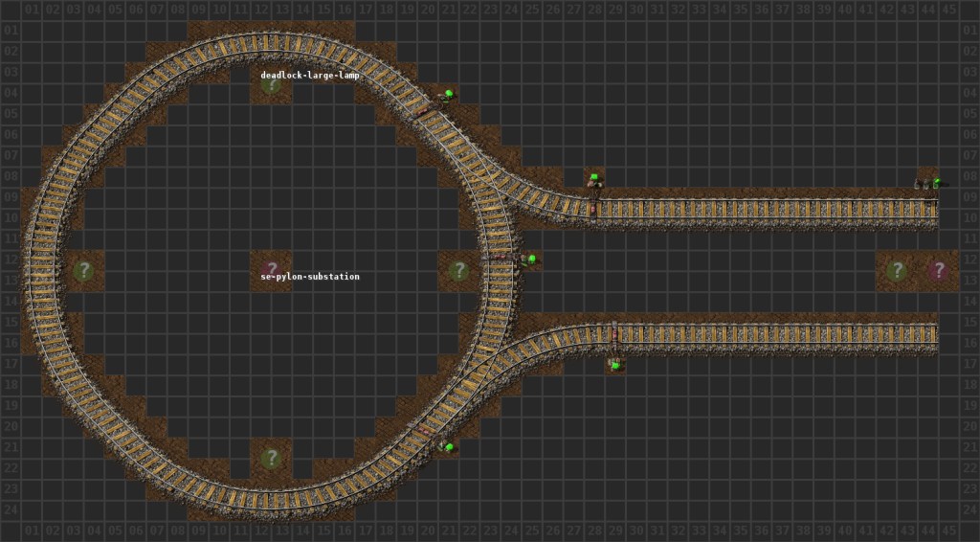Click the rail signal beside the loop's right side

530,260
